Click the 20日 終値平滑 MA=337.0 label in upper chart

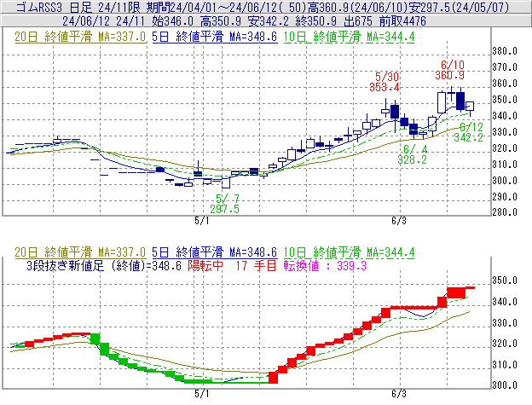80,37
